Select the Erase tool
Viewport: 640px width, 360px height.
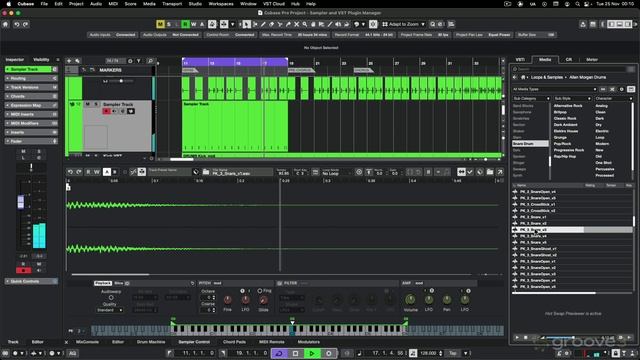pyautogui.click(x=272, y=24)
